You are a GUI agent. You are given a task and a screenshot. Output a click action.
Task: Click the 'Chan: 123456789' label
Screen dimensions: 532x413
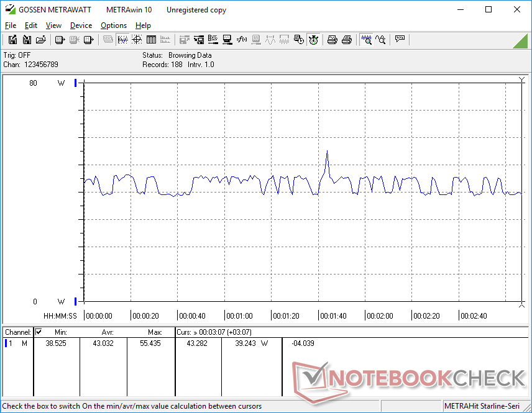31,65
